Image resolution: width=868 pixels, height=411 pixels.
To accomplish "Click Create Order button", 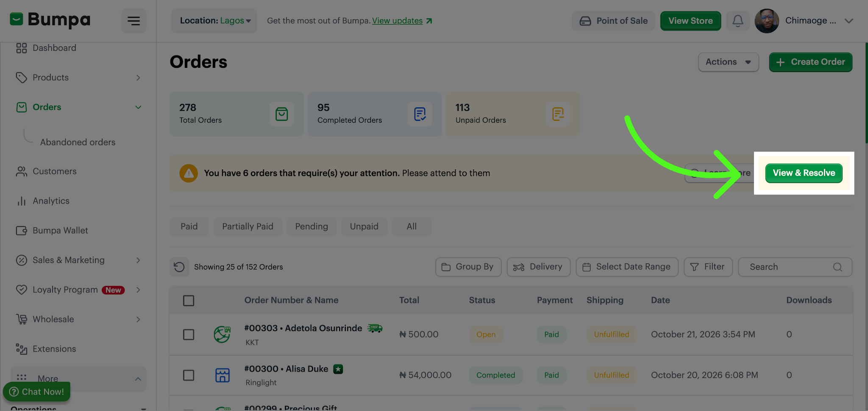I will [x=810, y=62].
